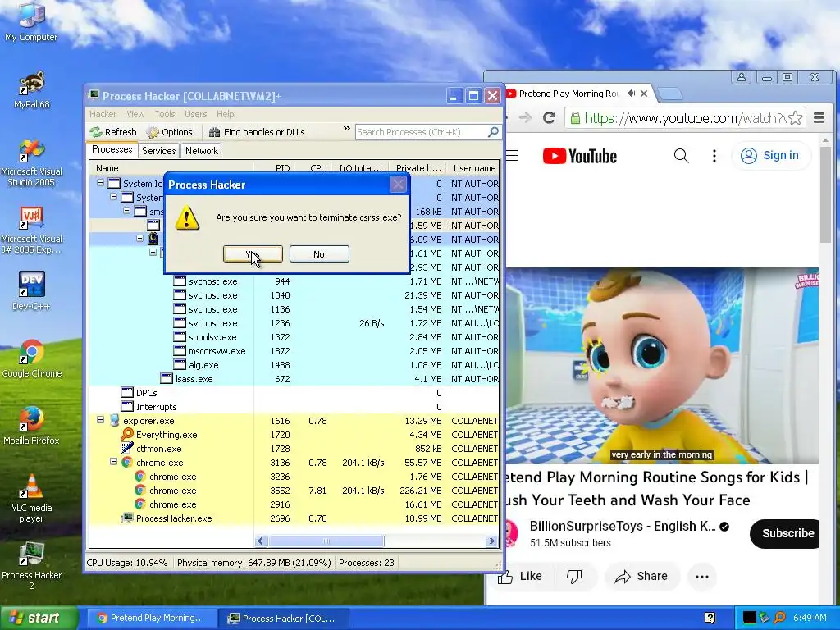Open Options in Process Hacker toolbar
The width and height of the screenshot is (840, 630).
(x=169, y=132)
